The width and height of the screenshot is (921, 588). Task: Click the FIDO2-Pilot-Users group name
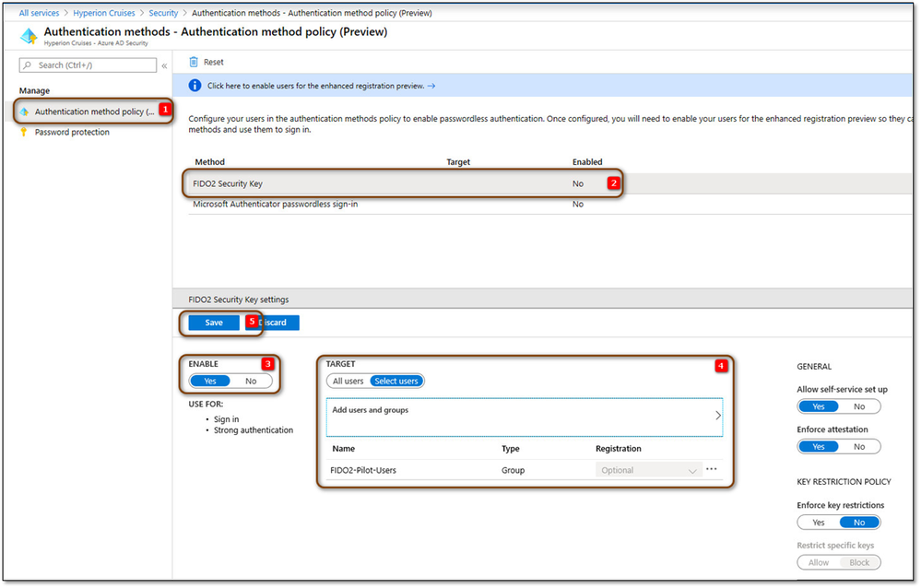click(x=363, y=471)
